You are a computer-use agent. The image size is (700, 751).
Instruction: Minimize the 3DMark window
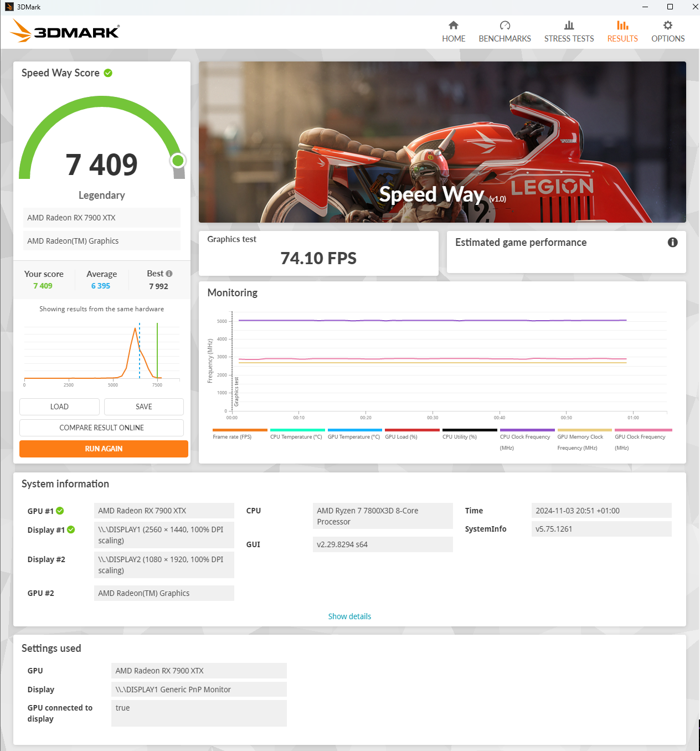(x=645, y=7)
